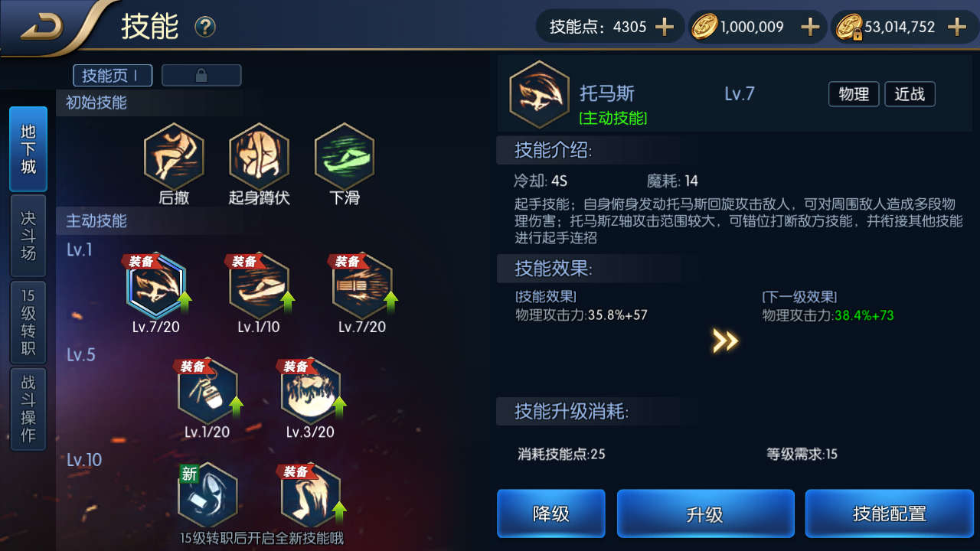Click the 升级 upgrade button
This screenshot has height=551, width=980.
coord(705,514)
